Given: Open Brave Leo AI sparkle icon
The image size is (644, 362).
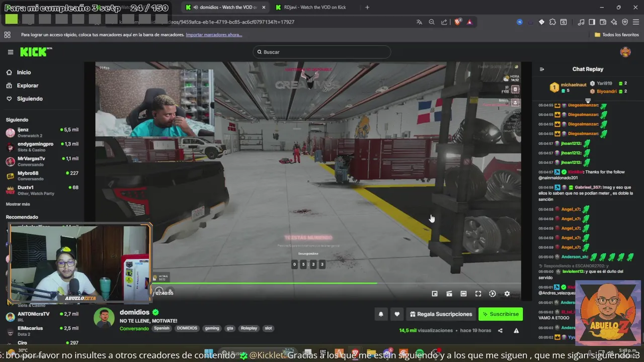Looking at the screenshot, I should (x=614, y=22).
